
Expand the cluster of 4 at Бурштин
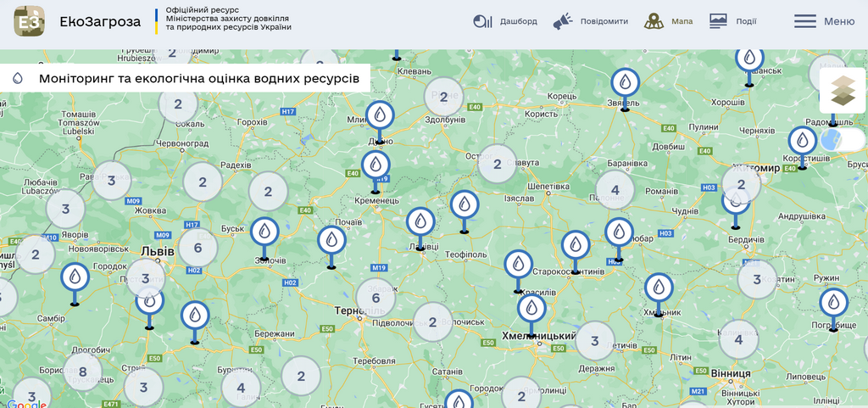241,388
